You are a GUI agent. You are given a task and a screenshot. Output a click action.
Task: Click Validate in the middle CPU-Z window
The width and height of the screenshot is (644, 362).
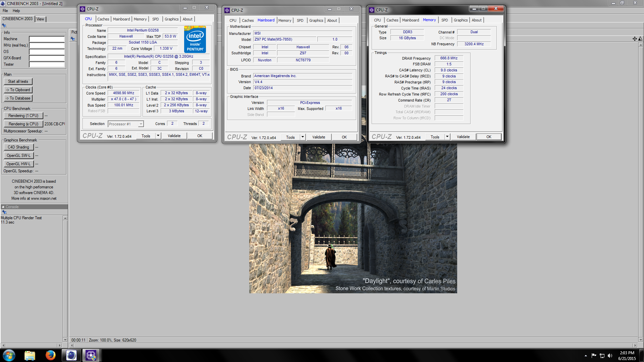point(319,137)
